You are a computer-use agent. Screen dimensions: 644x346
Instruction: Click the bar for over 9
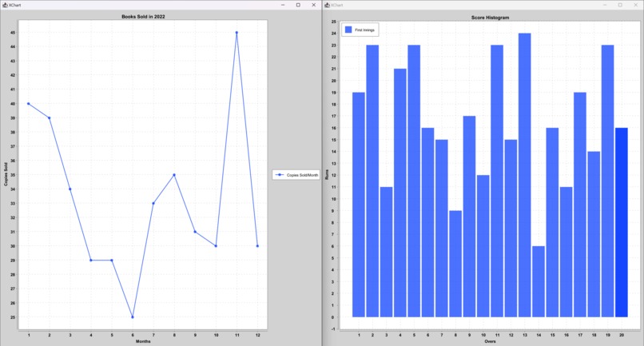470,217
